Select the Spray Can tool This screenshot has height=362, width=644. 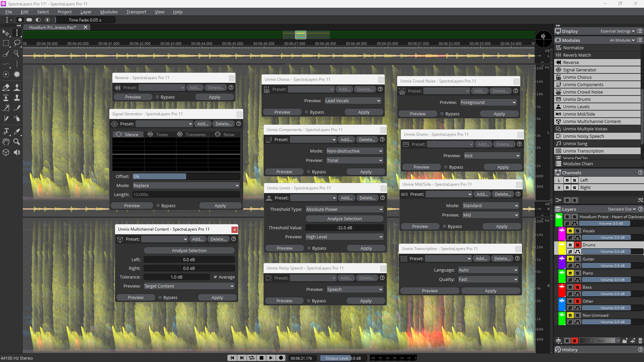[17, 118]
